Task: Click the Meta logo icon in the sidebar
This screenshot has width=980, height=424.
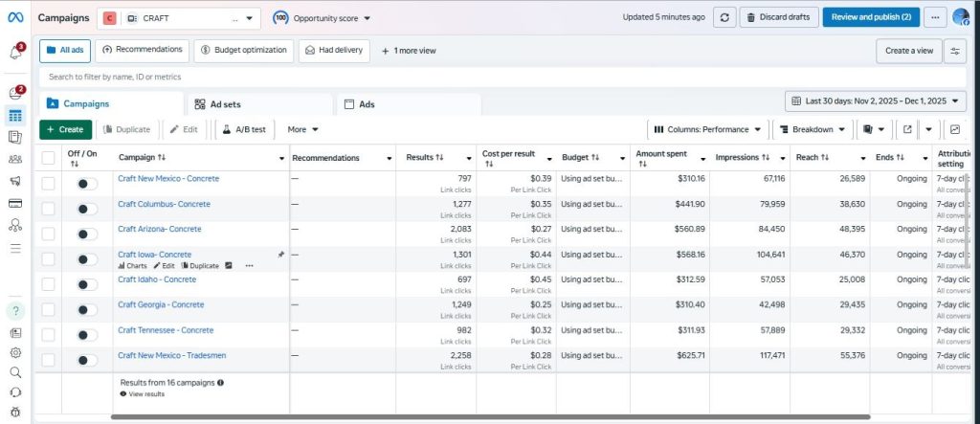Action: [15, 17]
